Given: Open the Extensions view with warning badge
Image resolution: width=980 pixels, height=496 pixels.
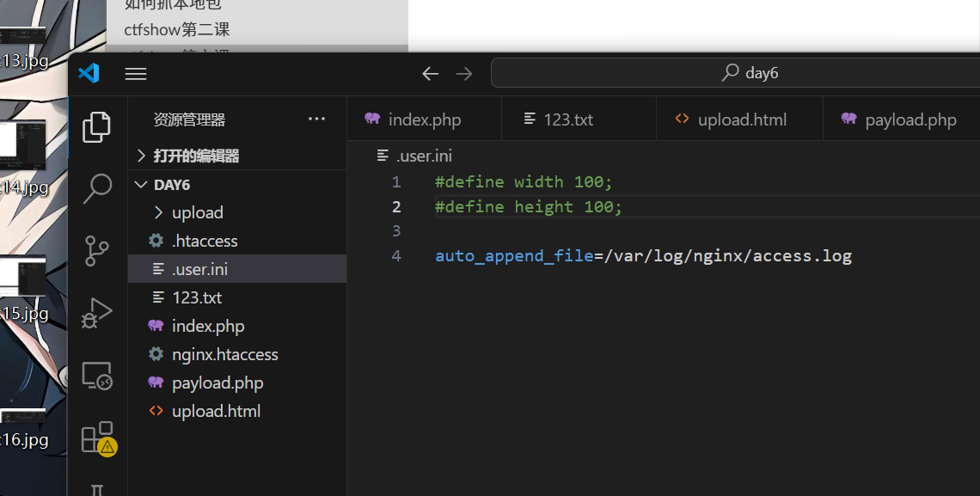Looking at the screenshot, I should (x=96, y=438).
